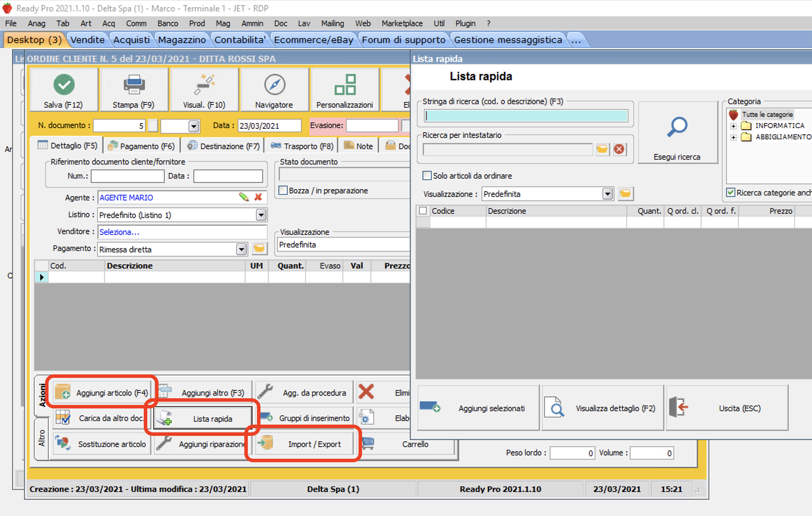Expand the ABBIGLIAMENTO category node
This screenshot has width=812, height=516.
(x=733, y=137)
